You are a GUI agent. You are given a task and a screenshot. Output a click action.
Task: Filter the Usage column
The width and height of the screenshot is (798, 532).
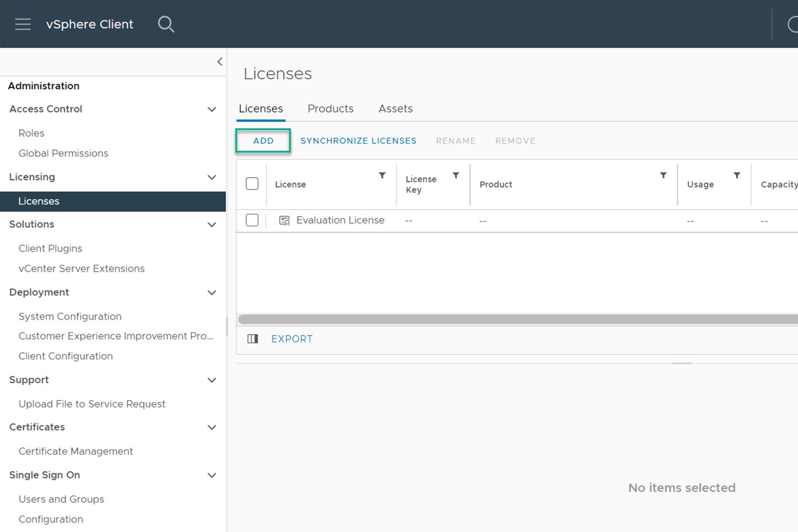pyautogui.click(x=737, y=175)
